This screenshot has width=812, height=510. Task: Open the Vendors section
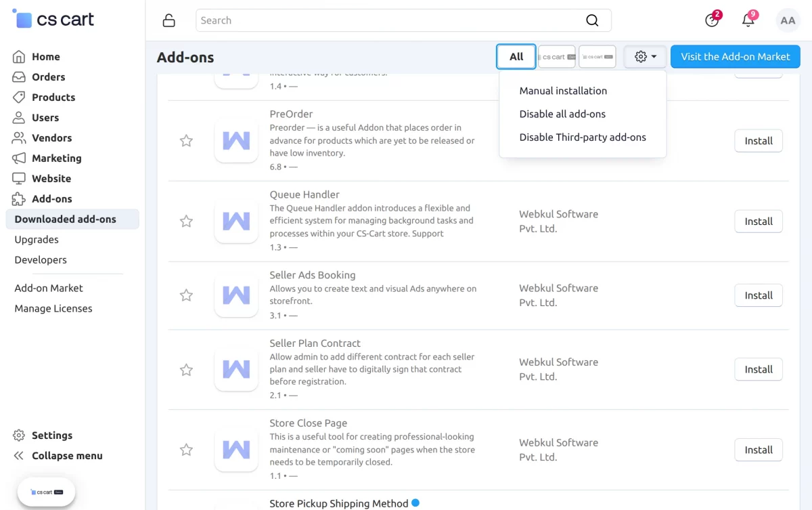coord(51,138)
